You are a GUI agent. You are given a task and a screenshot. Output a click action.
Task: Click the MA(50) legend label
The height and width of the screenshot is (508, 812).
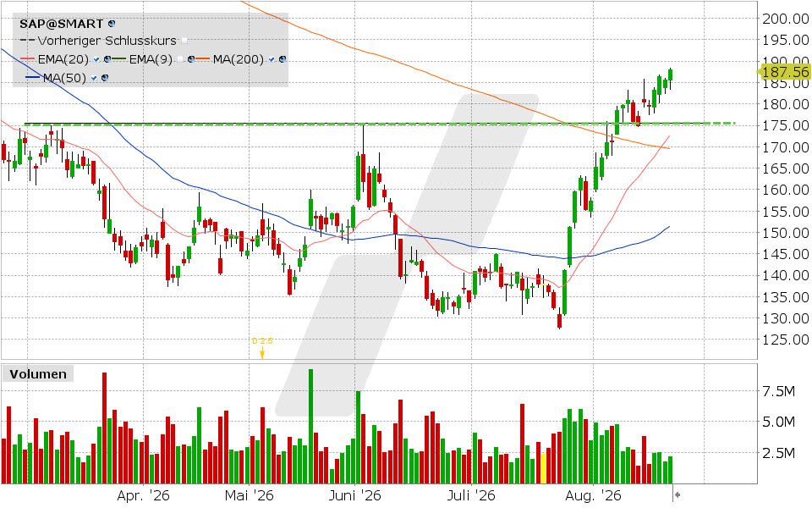tap(64, 78)
